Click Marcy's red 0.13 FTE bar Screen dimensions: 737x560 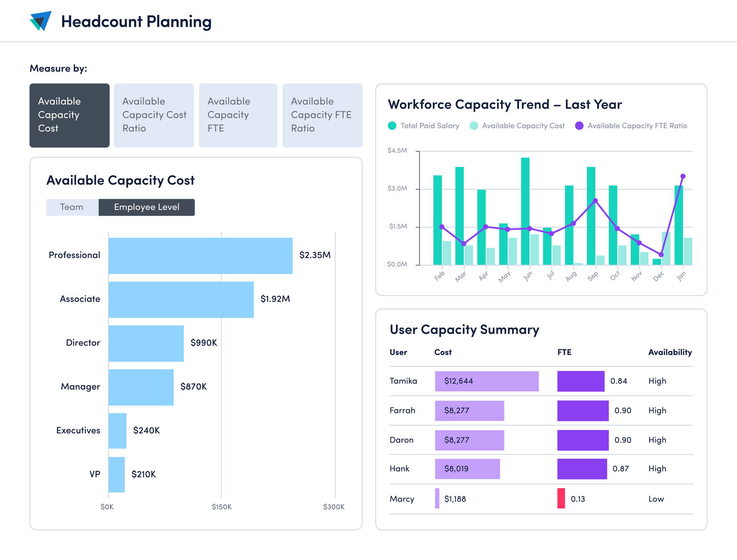pyautogui.click(x=561, y=499)
